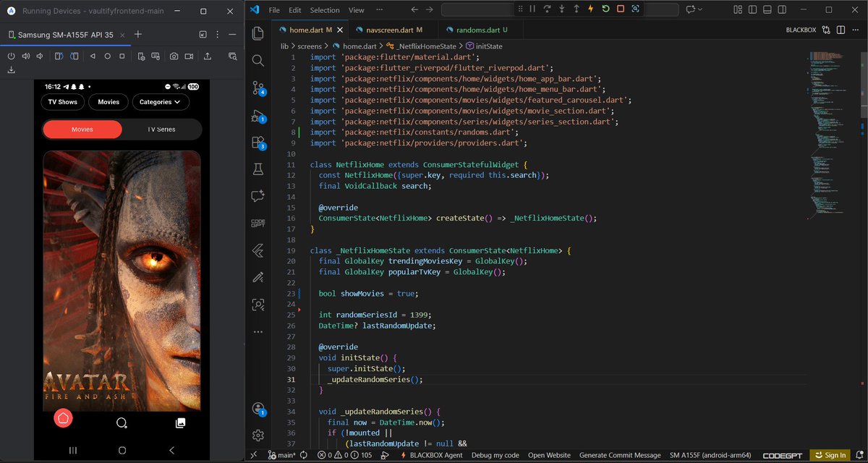This screenshot has width=868, height=463.
Task: Click the emulator Overview square button
Action: point(123,56)
